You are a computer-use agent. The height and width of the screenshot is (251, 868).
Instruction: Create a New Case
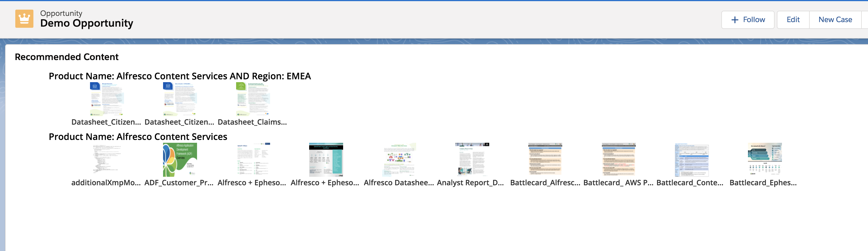click(x=835, y=20)
